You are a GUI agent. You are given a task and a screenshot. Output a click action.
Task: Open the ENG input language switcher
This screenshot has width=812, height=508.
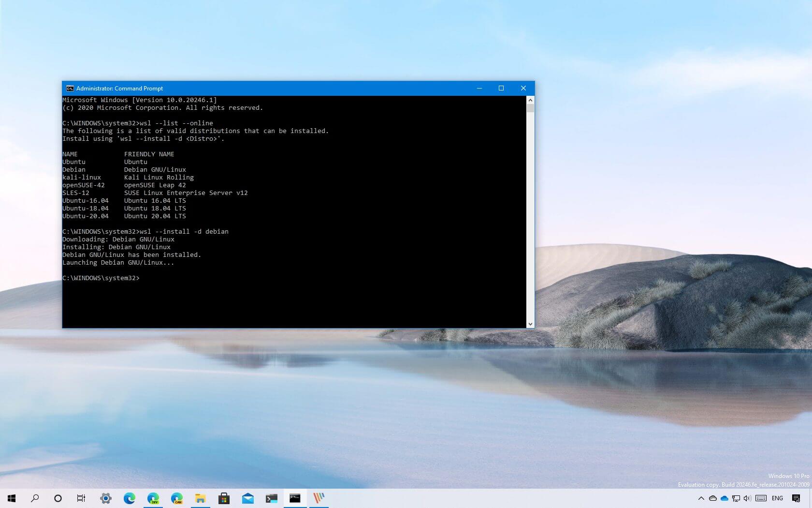point(777,498)
